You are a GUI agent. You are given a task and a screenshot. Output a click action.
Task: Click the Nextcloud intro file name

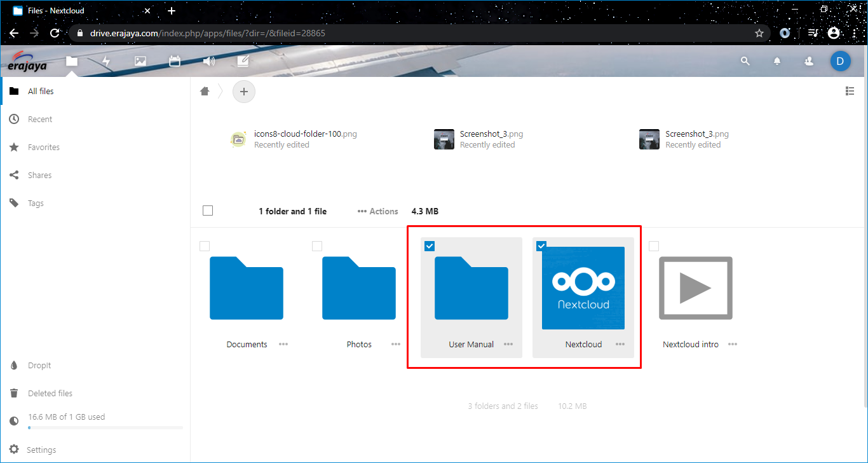coord(691,344)
